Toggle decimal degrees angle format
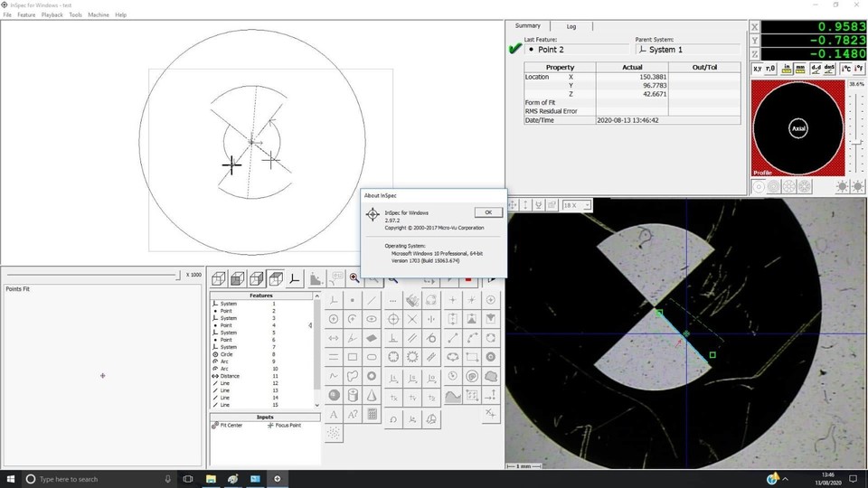The image size is (868, 488). pos(816,69)
